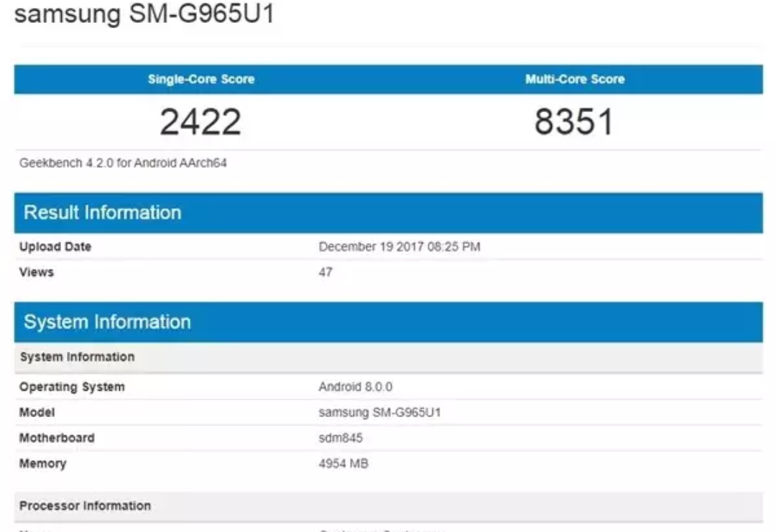Select the 'Model' row label
This screenshot has height=532, width=776.
tap(37, 412)
